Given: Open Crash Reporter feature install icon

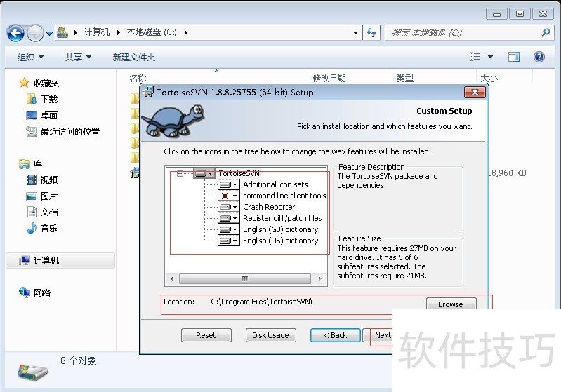Looking at the screenshot, I should 229,207.
